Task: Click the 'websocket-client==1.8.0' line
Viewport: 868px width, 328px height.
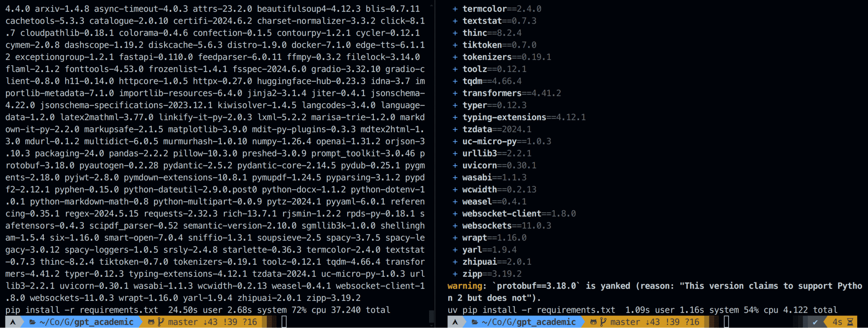Action: tap(514, 214)
